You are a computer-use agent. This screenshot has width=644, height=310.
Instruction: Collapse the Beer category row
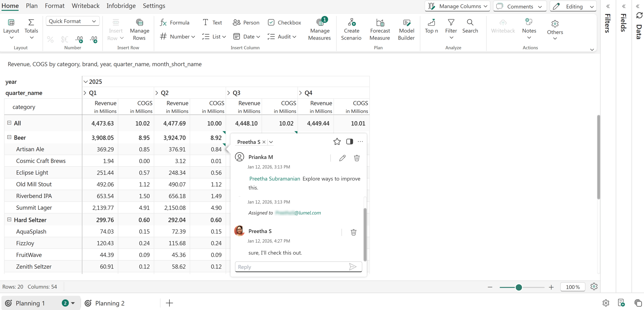coord(9,137)
